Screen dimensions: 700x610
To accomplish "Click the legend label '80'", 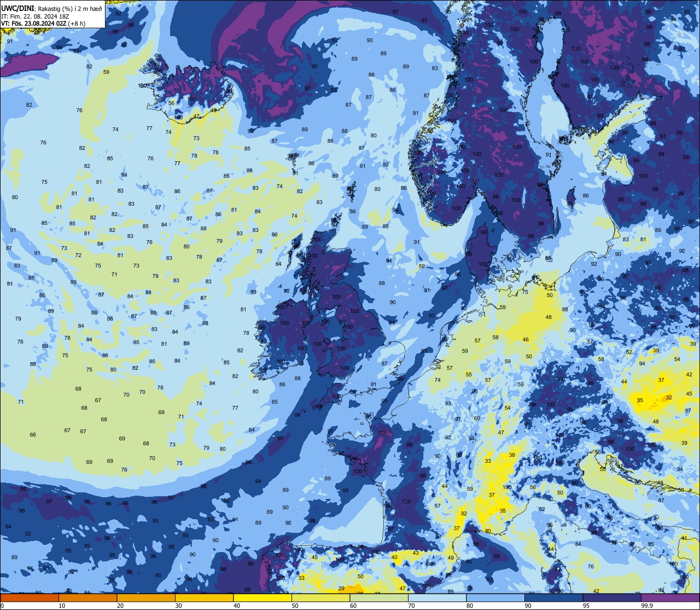I will coord(470,606).
